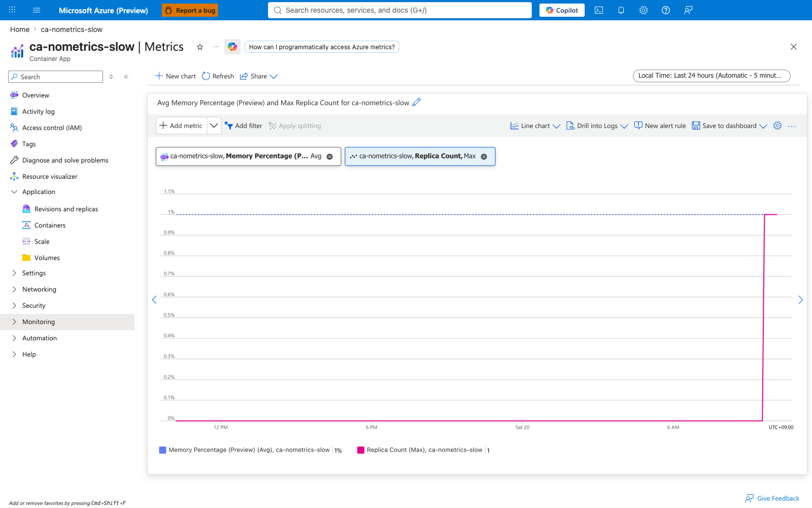Expand the Settings section
This screenshot has height=508, width=812.
[x=14, y=273]
